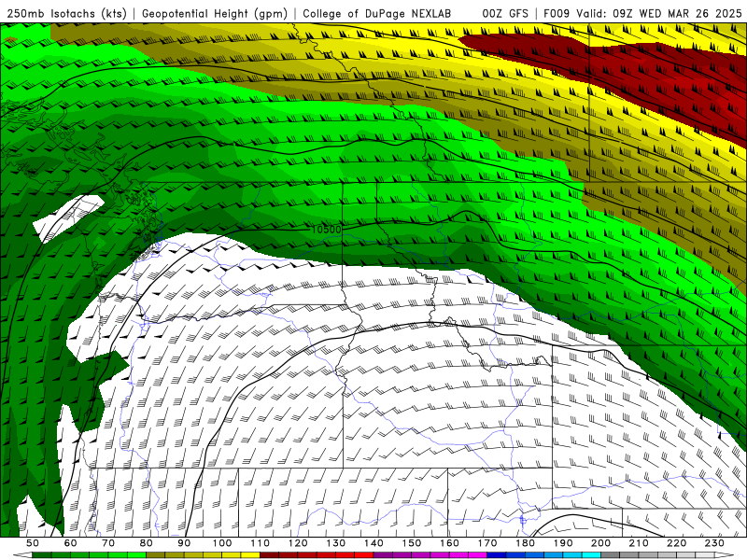Click the 'F009' forecast hour text
The height and width of the screenshot is (560, 747).
coord(557,14)
